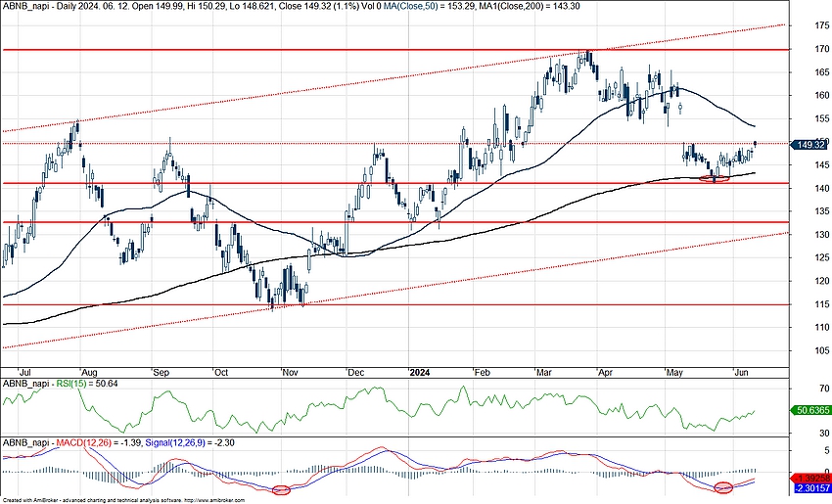Click the 115 price axis label
The image size is (832, 504).
pos(822,304)
